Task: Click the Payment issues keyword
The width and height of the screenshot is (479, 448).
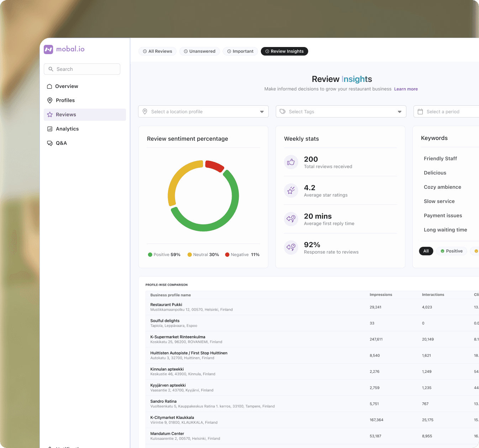Action: (443, 215)
